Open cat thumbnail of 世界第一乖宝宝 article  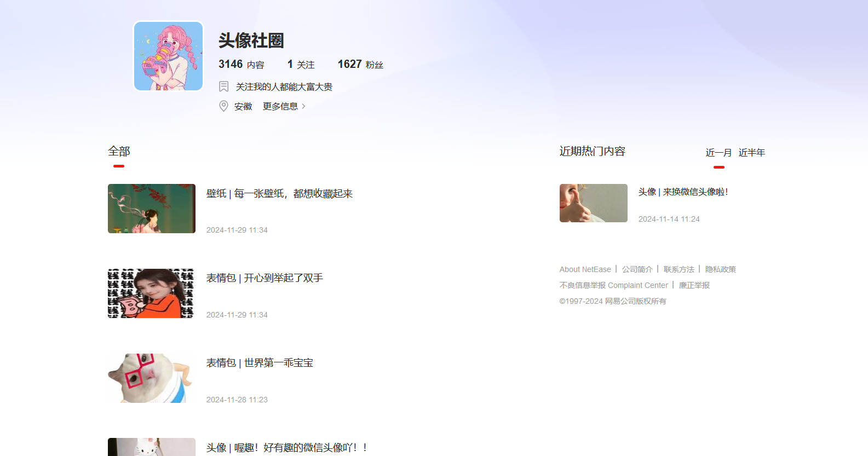152,378
